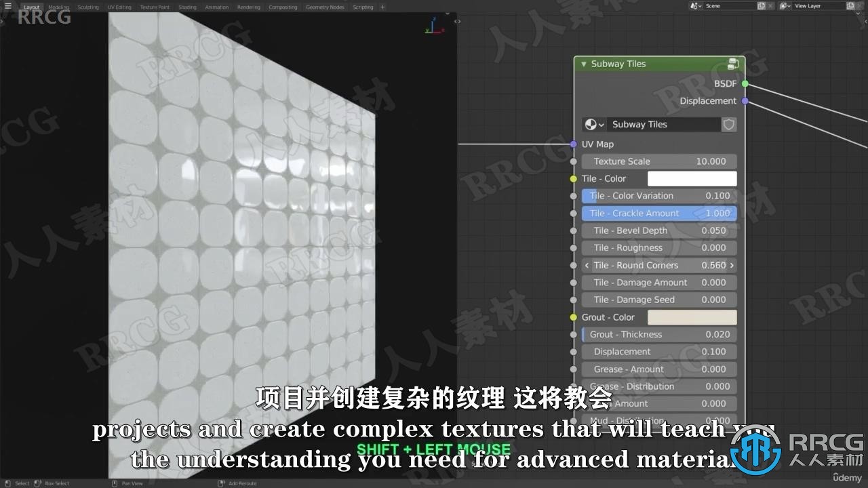Click the Texture Scale input socket
This screenshot has height=488, width=868.
click(x=574, y=161)
